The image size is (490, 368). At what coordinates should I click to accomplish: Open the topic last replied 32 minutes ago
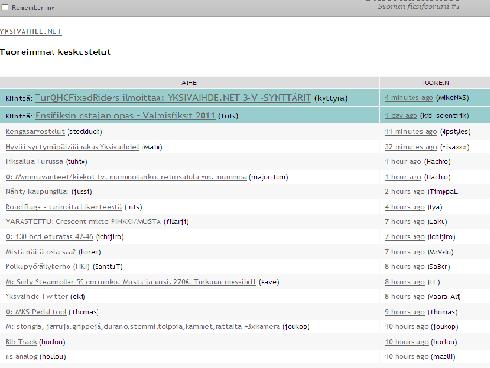72,147
